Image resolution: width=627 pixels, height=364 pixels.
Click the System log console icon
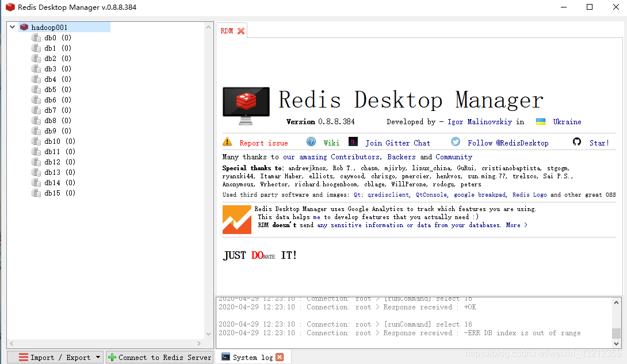pos(226,357)
